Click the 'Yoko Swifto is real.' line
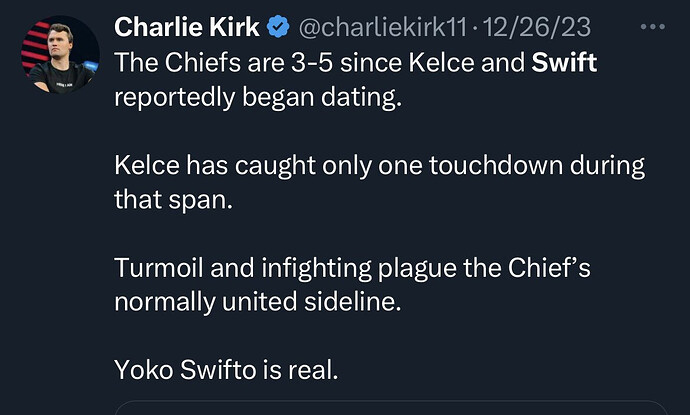 click(x=226, y=370)
